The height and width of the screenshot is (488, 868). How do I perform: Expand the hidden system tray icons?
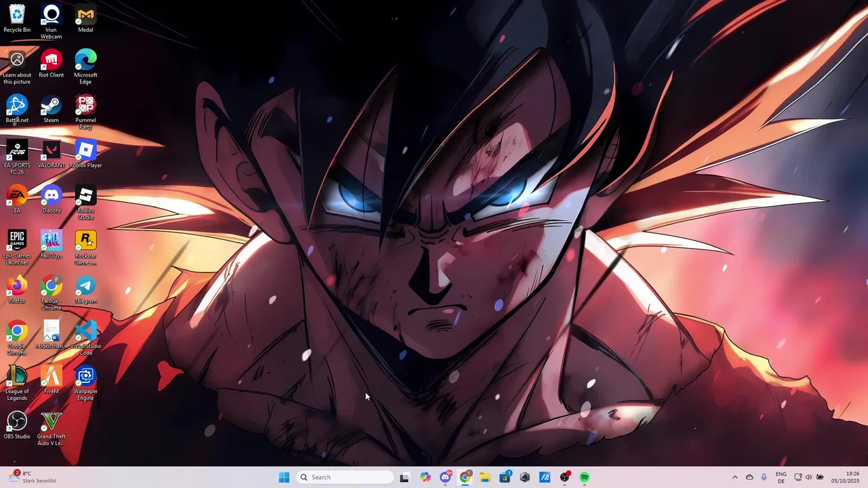pyautogui.click(x=734, y=477)
